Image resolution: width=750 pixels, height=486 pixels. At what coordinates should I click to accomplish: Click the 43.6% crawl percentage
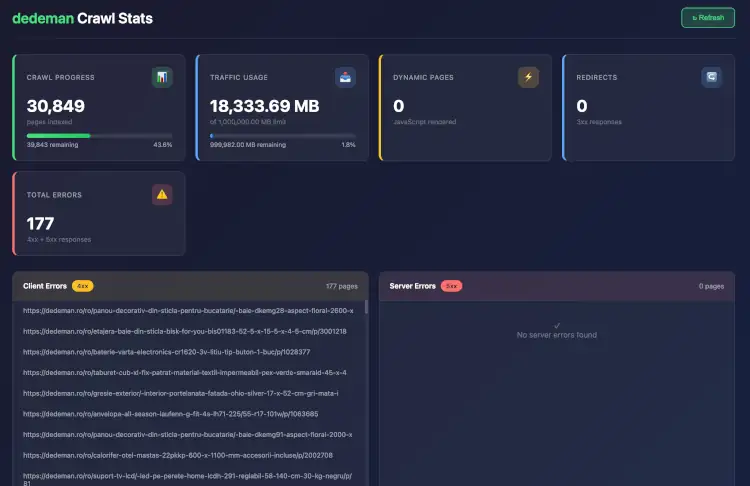pyautogui.click(x=163, y=144)
